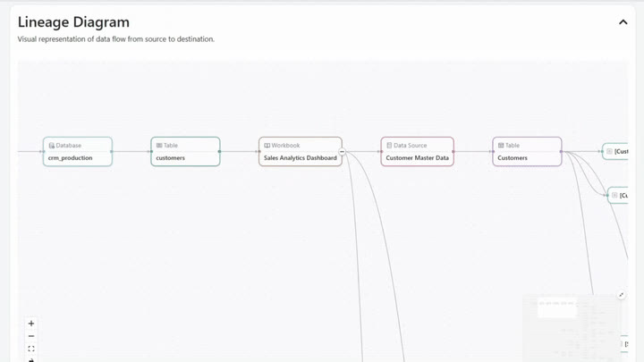Select the crm_production database node
The width and height of the screenshot is (644, 362).
coord(78,151)
